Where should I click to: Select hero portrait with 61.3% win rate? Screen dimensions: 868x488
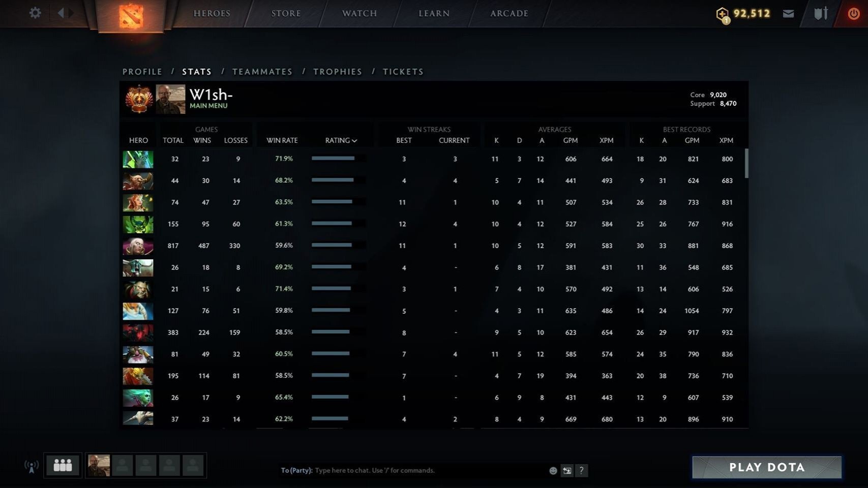click(138, 224)
